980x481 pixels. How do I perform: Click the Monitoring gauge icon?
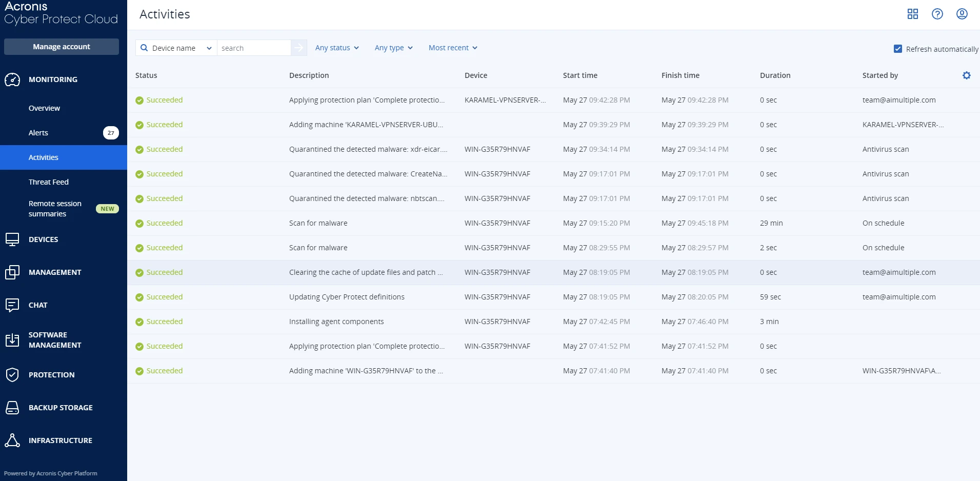point(12,79)
